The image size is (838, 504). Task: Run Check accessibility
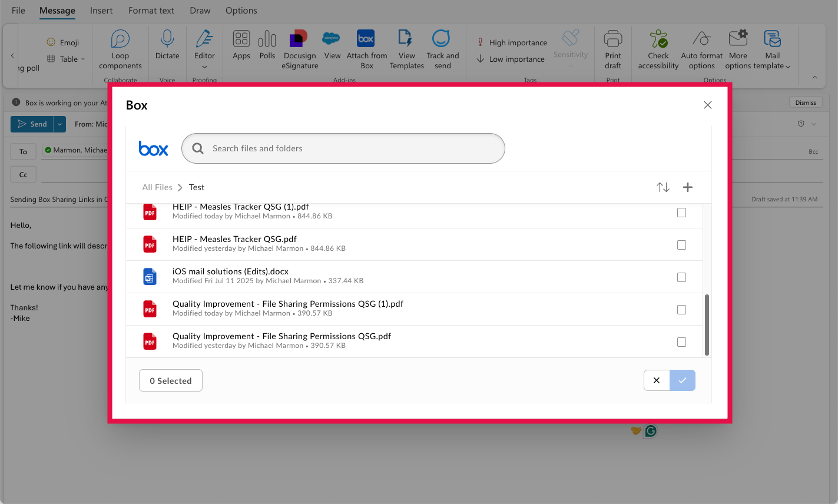pyautogui.click(x=658, y=49)
